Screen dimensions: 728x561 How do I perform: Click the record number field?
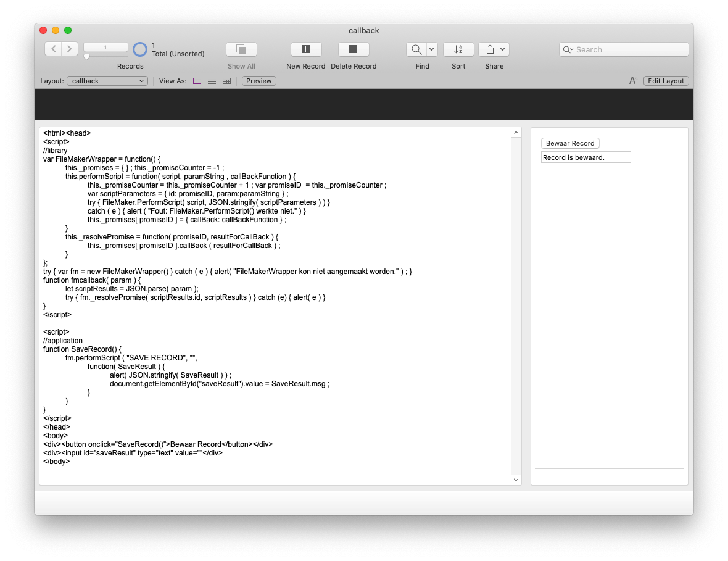pos(105,47)
